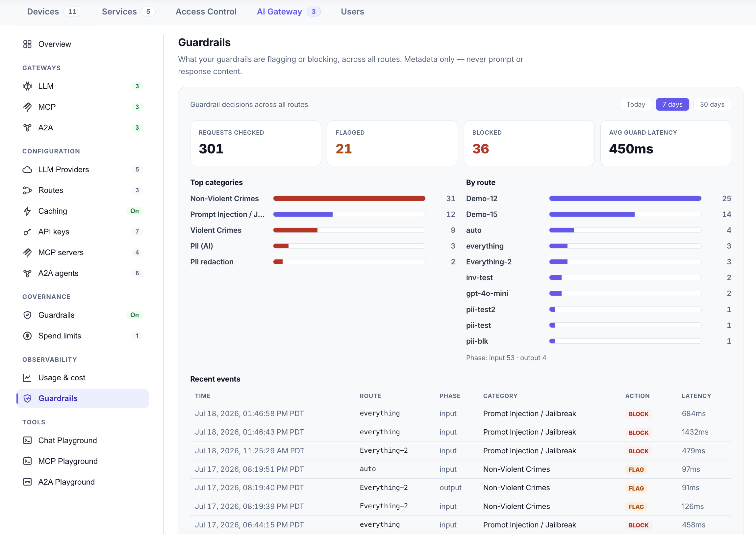This screenshot has height=534, width=756.
Task: Click the 'inv-test' route label
Action: click(x=479, y=278)
